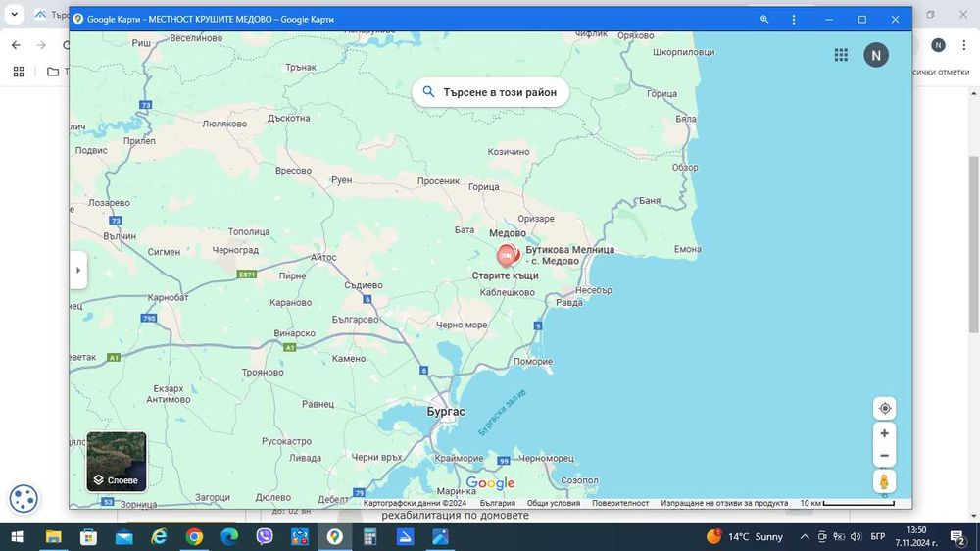Open Microsoft Store from the taskbar
Viewport: 980px width, 551px height.
point(88,536)
